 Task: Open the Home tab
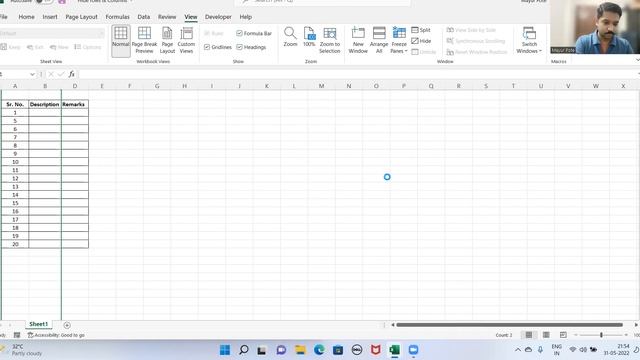pos(27,17)
